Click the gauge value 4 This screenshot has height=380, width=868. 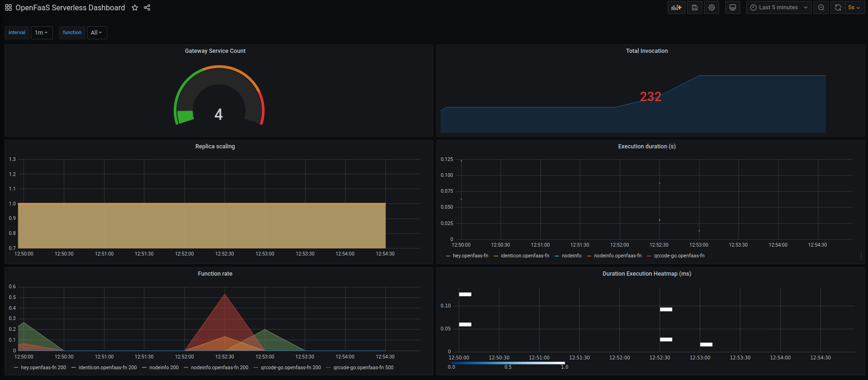coord(219,114)
